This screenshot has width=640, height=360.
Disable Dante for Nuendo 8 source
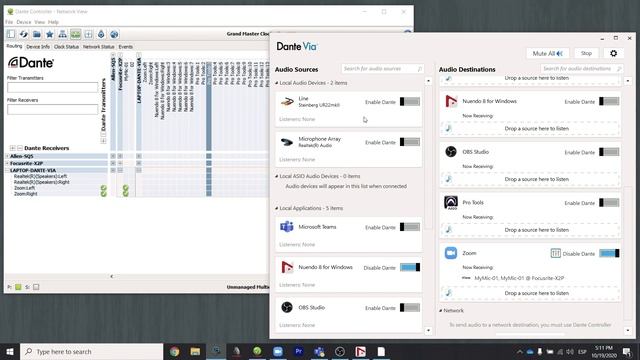[x=410, y=267]
